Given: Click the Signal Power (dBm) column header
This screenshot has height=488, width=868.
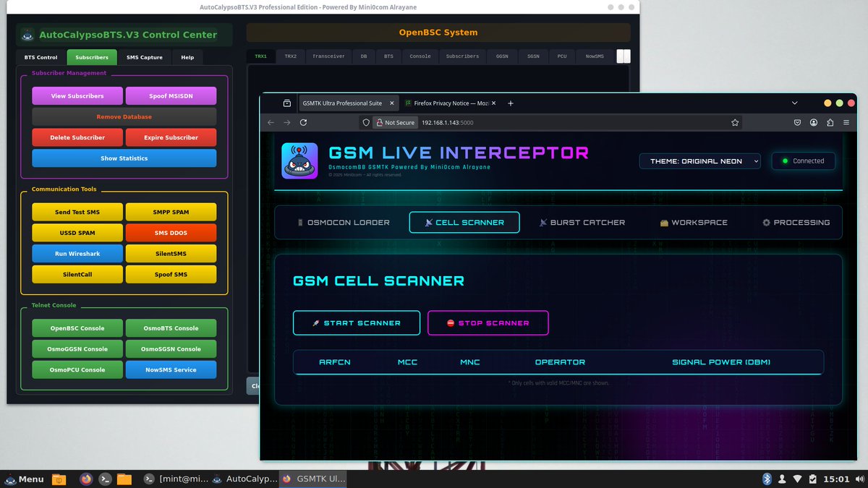Looking at the screenshot, I should pyautogui.click(x=721, y=362).
